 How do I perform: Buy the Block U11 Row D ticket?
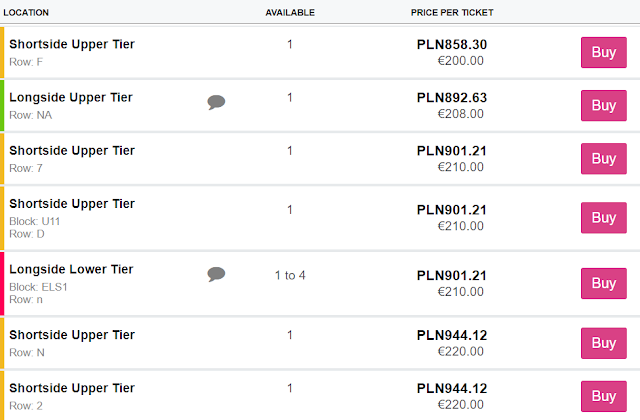(603, 217)
